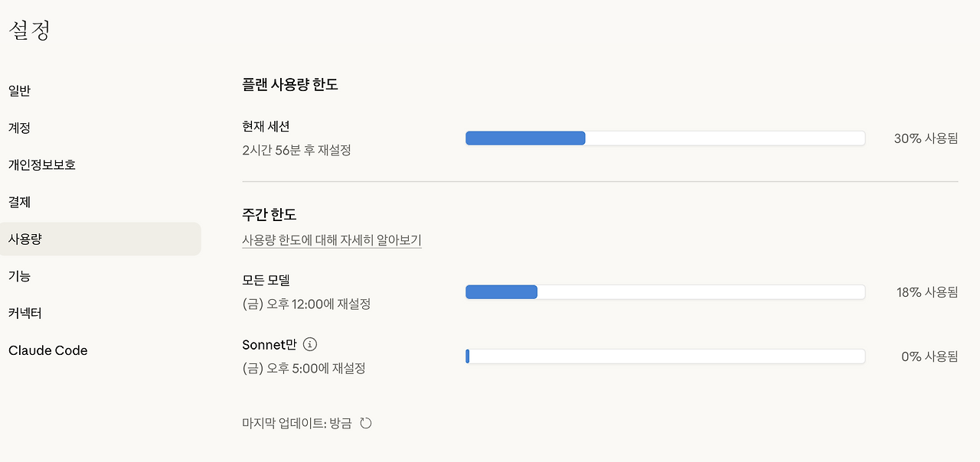
Task: Click the Sonnet만 usage progress bar
Action: (665, 356)
